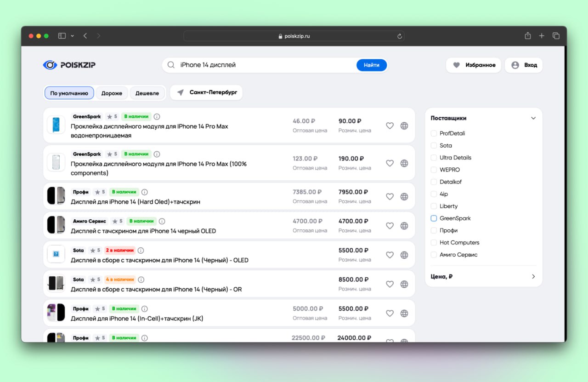588x382 pixels.
Task: Open new tab with plus icon
Action: pos(542,36)
